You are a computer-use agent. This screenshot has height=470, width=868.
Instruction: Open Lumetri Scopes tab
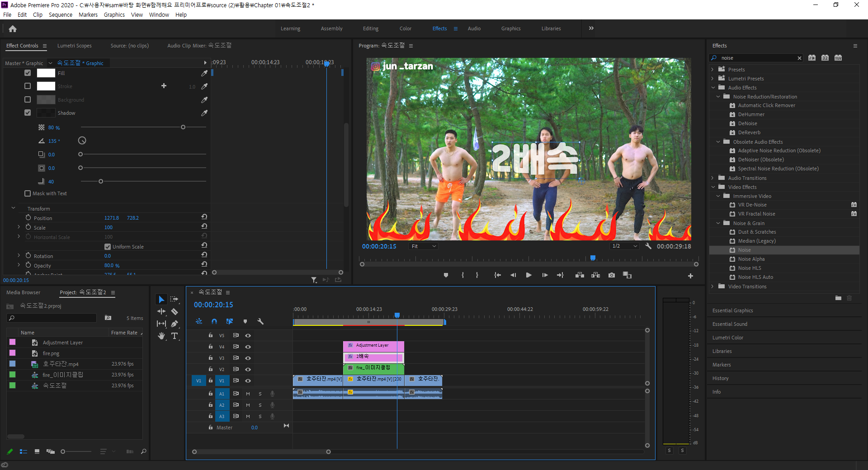(75, 46)
